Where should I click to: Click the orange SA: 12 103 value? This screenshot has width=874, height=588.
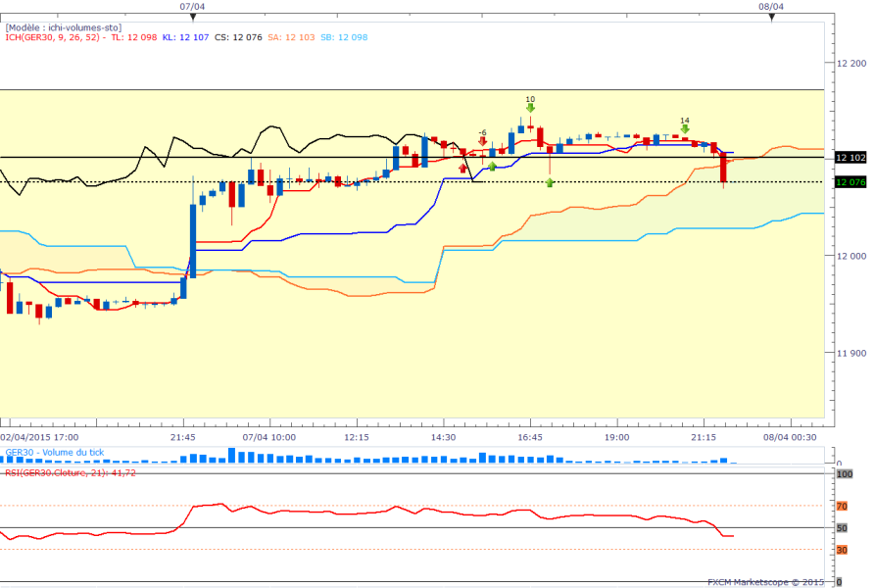(288, 38)
